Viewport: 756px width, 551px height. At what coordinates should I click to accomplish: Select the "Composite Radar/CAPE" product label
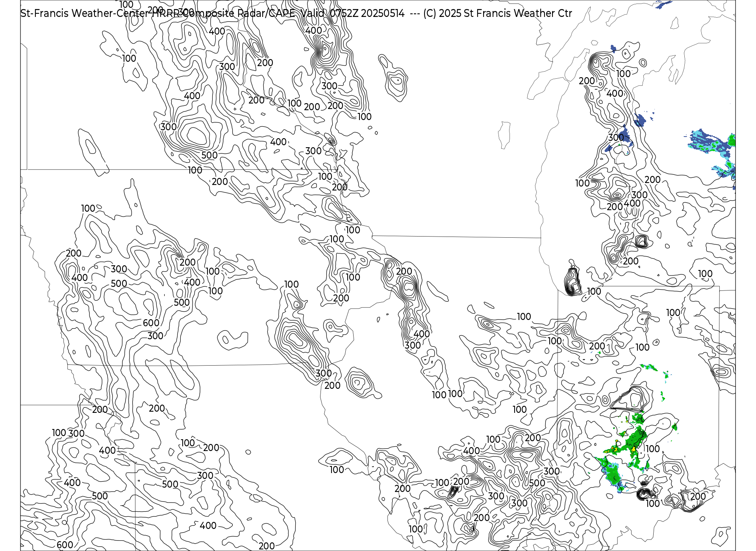coord(239,13)
